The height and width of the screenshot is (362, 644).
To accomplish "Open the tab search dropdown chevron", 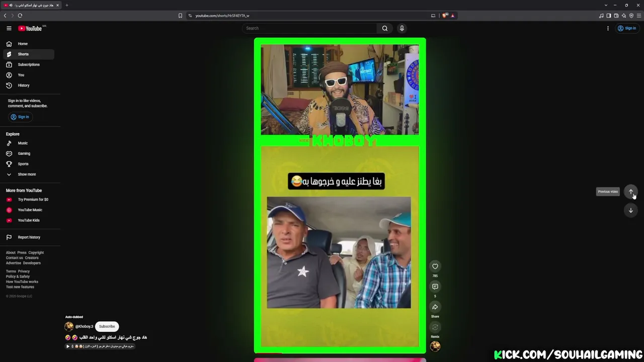I will (606, 5).
